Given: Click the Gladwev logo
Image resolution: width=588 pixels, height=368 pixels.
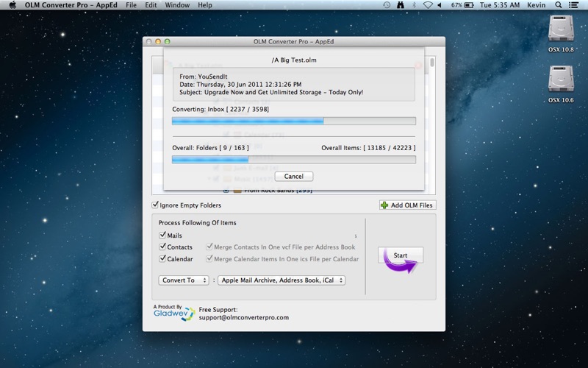Looking at the screenshot, I should (x=174, y=313).
